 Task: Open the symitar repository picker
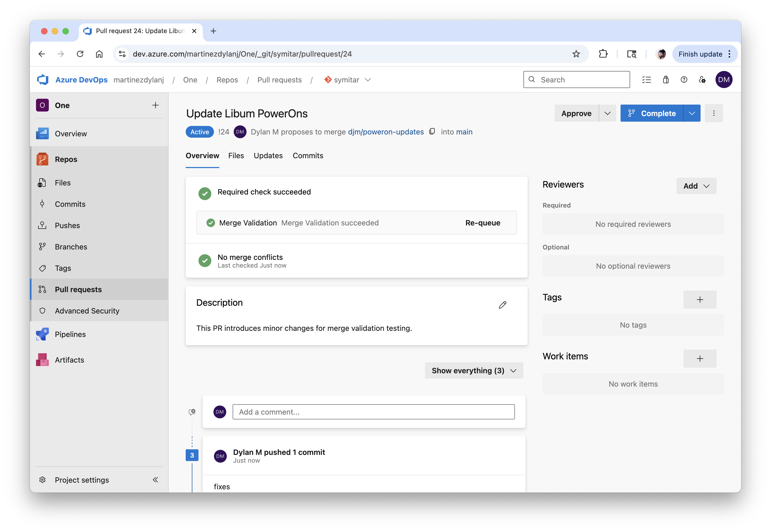[348, 80]
